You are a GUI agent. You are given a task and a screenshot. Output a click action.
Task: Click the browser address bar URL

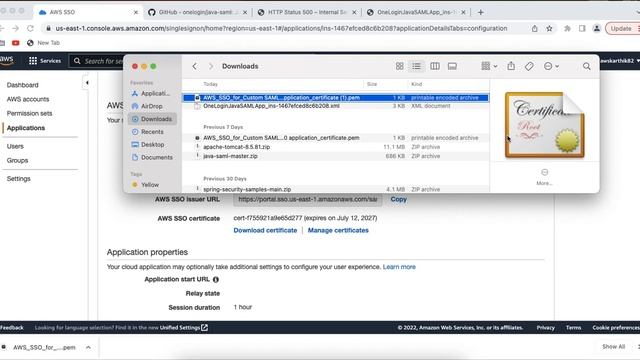pyautogui.click(x=281, y=29)
